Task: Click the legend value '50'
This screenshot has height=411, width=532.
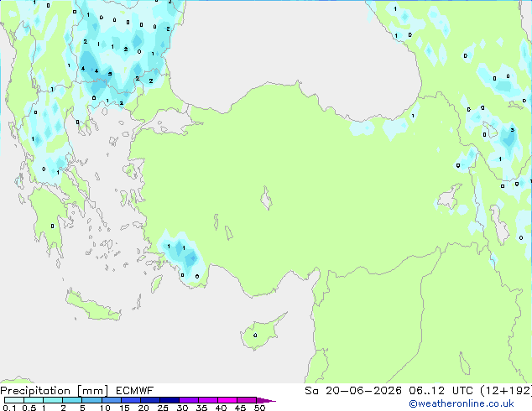Action: point(259,408)
